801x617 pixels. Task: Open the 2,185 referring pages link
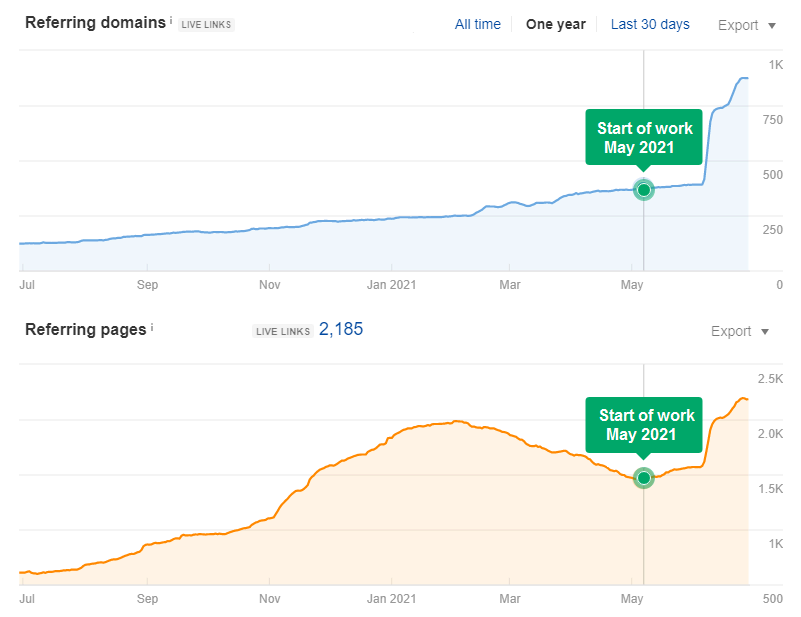[340, 329]
